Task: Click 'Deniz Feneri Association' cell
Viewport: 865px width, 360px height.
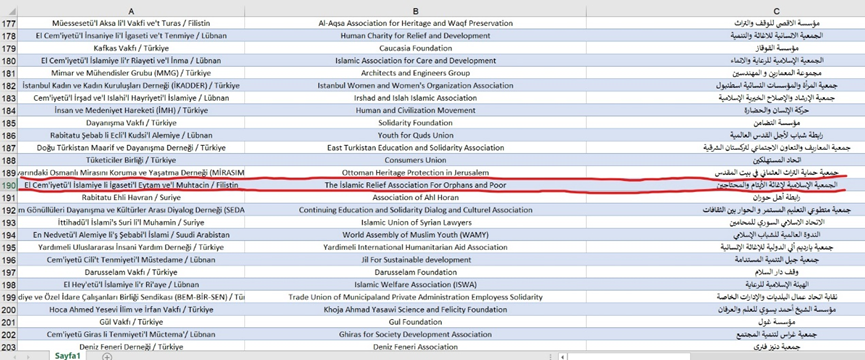Action: (x=415, y=347)
